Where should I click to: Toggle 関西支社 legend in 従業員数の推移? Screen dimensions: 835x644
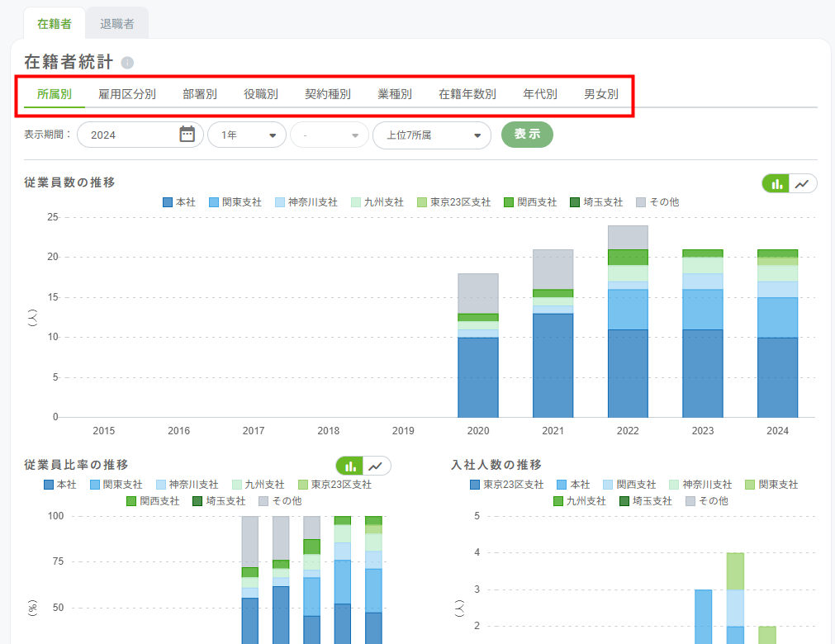[530, 202]
